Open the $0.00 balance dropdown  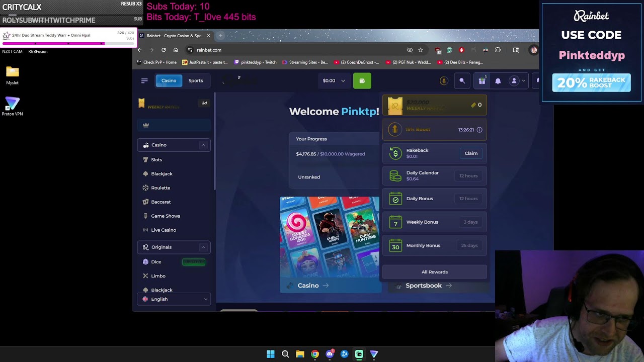[335, 80]
